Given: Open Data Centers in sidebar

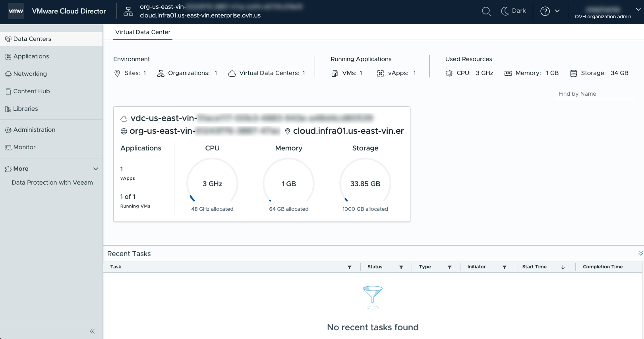Looking at the screenshot, I should (51, 39).
